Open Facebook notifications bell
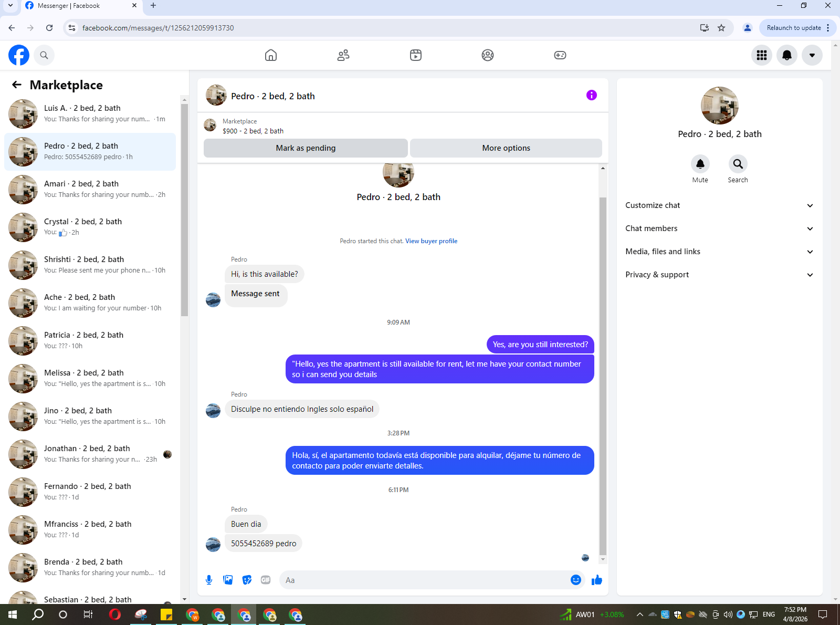Image resolution: width=840 pixels, height=625 pixels. coord(787,55)
